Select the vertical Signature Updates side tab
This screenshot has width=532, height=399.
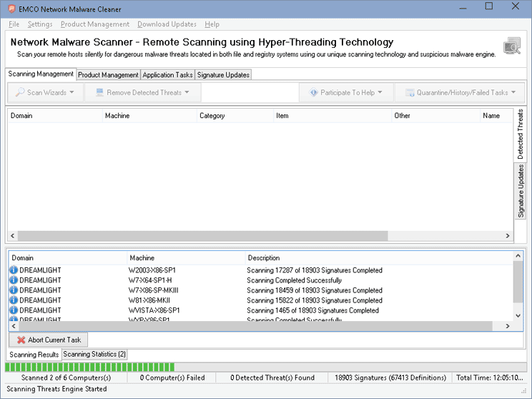coord(521,192)
